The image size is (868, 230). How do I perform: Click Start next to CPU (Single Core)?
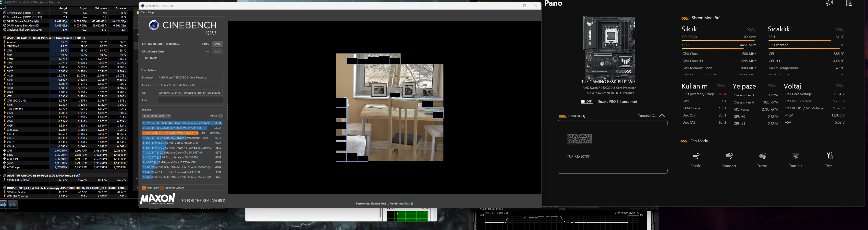(x=217, y=51)
